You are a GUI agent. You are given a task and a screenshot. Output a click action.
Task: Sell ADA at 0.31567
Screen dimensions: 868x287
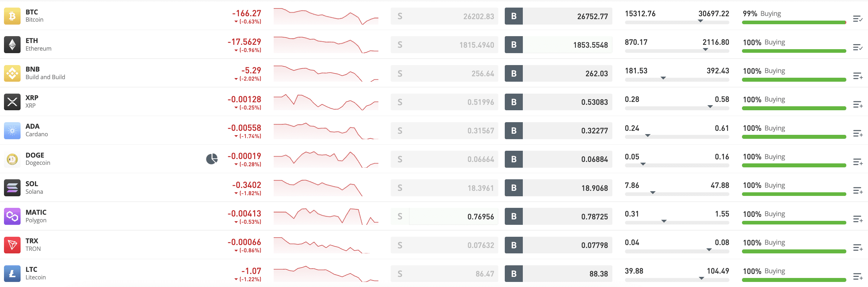444,130
